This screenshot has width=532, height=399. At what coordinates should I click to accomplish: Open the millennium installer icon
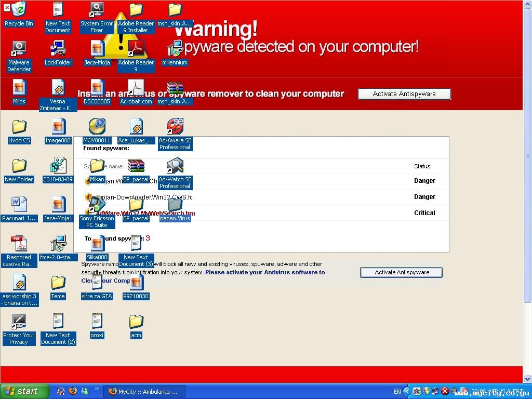pyautogui.click(x=175, y=54)
